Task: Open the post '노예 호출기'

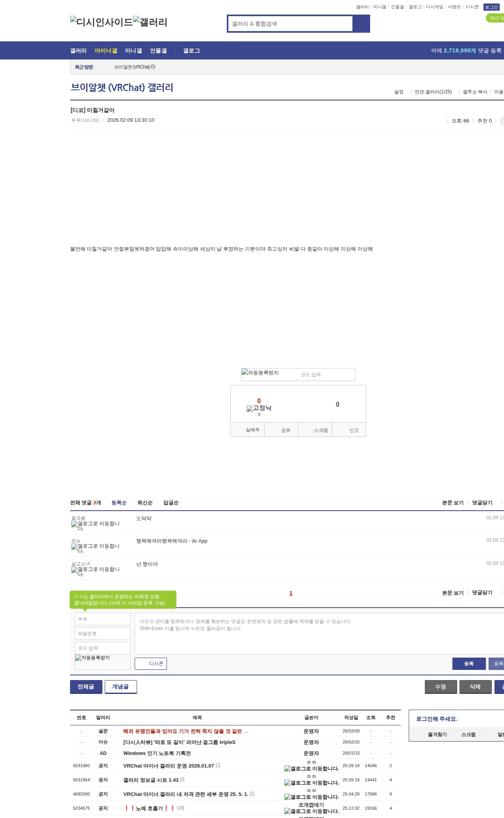Action: 149,808
